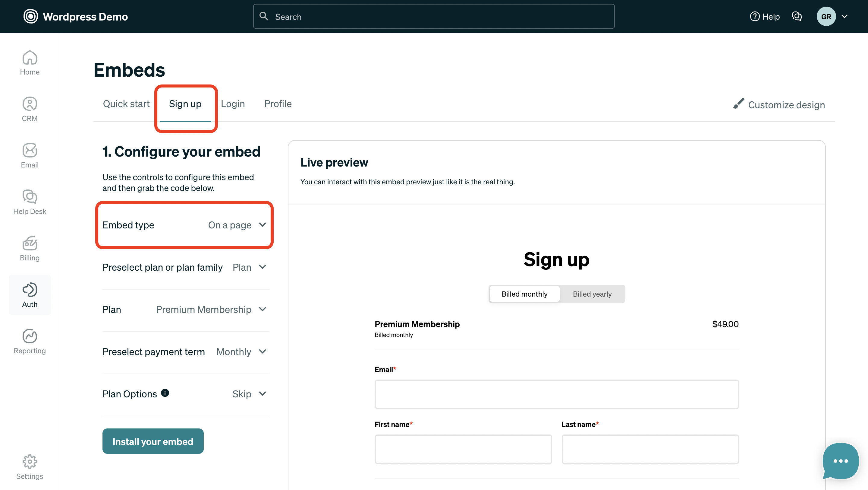Click the Plan Options info icon
The width and height of the screenshot is (868, 490).
165,393
